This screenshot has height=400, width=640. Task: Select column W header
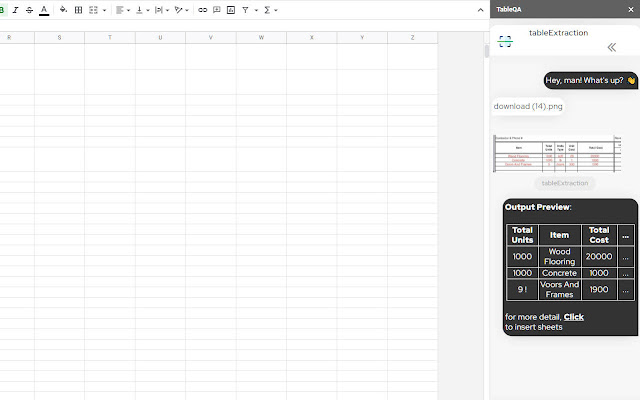pyautogui.click(x=261, y=38)
